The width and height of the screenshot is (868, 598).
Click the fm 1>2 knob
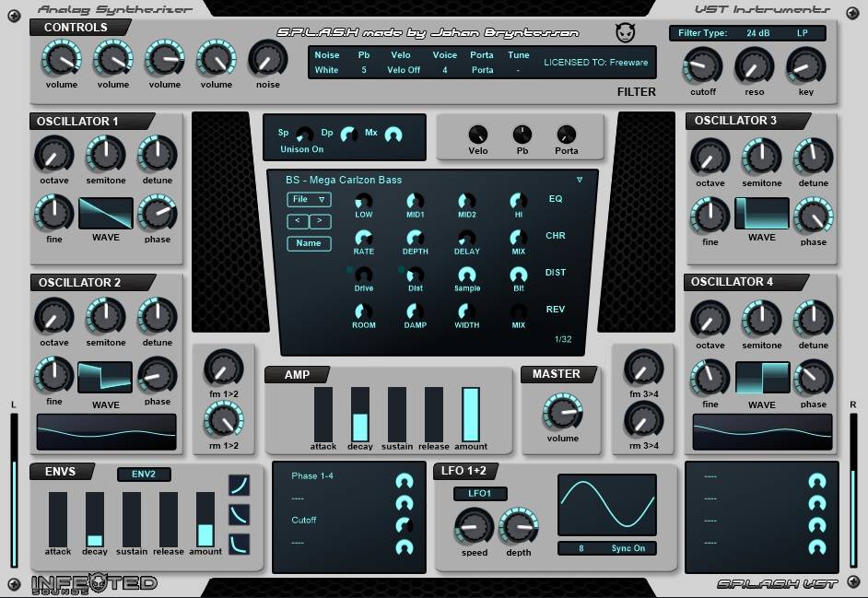point(222,368)
